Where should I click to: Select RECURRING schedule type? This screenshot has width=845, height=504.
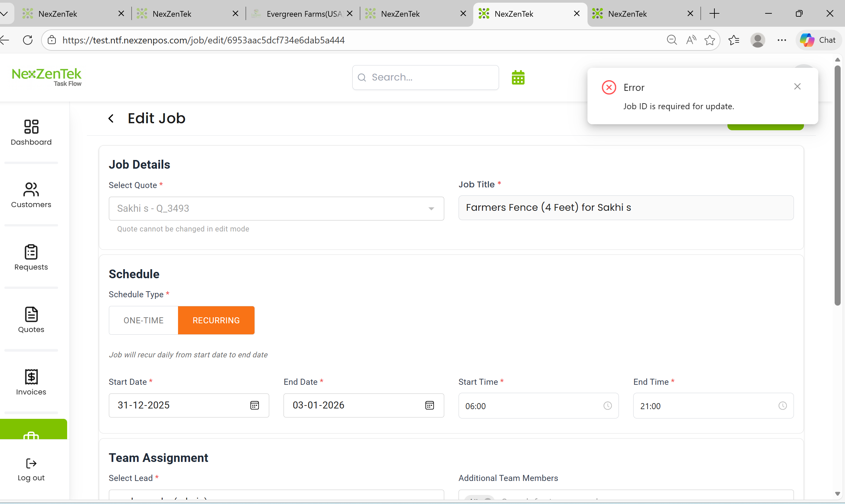click(x=216, y=320)
